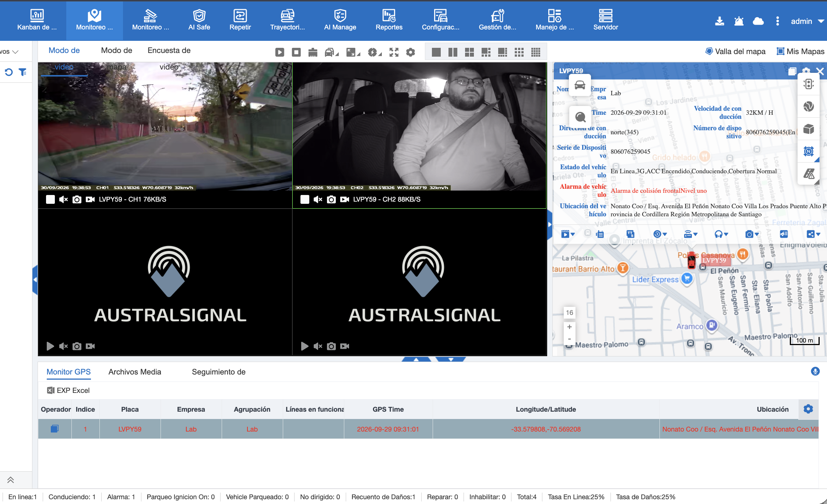Zoom in the map with plus
Viewport: 827px width, 504px height.
coord(569,327)
